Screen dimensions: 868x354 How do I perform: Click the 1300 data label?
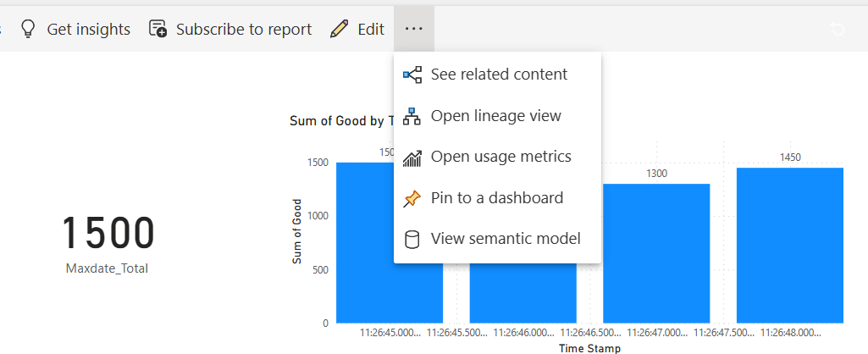(656, 174)
